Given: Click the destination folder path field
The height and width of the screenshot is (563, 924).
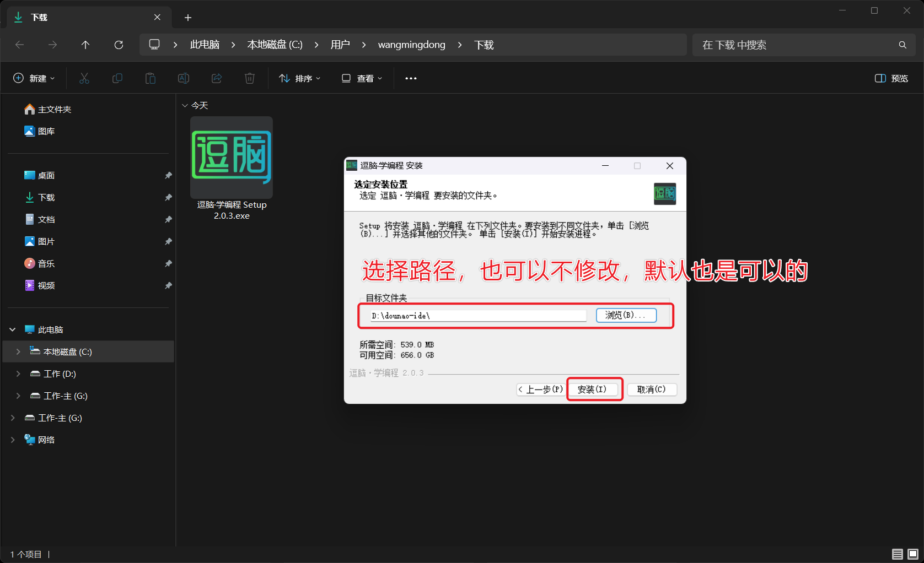Looking at the screenshot, I should (477, 316).
